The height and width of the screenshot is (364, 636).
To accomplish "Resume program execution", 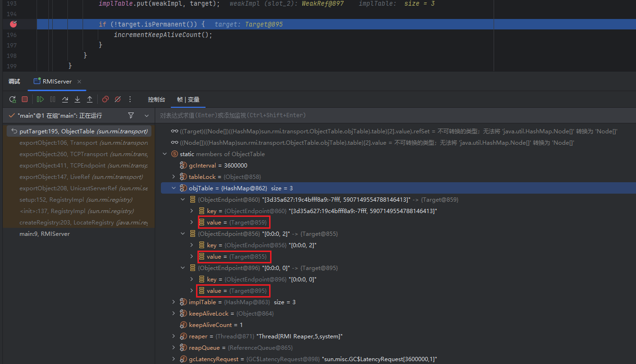I will [40, 99].
